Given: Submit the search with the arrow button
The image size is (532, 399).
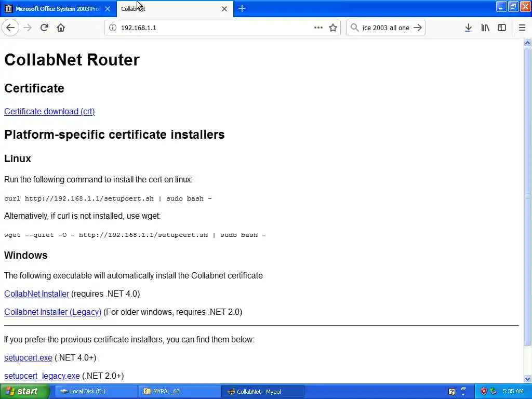Looking at the screenshot, I should [418, 28].
